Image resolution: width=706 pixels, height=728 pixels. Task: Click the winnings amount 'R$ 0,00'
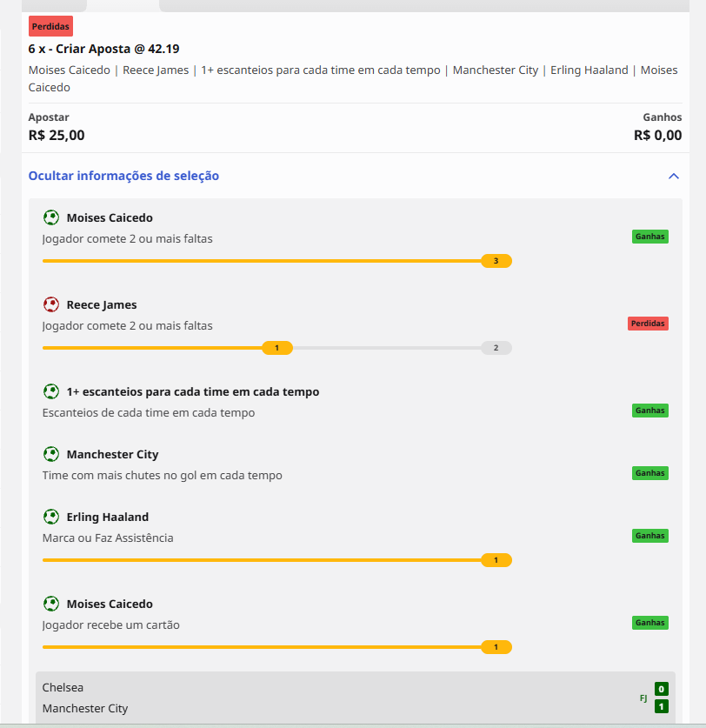click(657, 135)
